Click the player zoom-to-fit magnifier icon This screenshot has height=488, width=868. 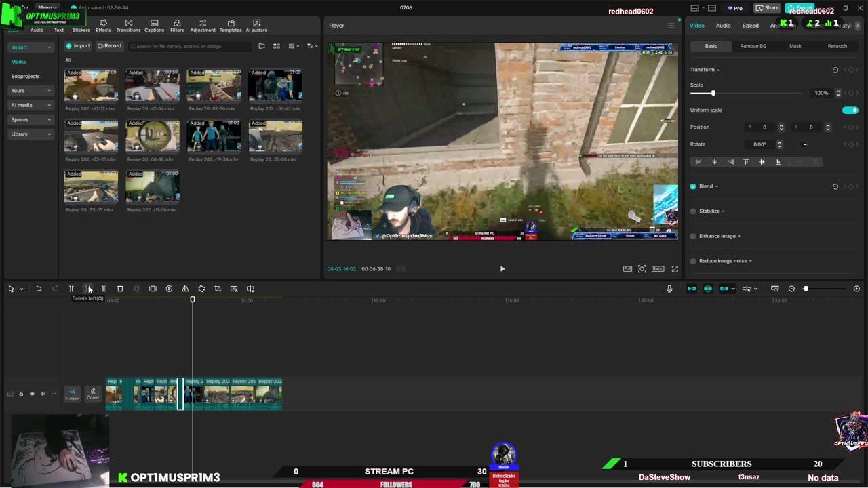pos(642,269)
